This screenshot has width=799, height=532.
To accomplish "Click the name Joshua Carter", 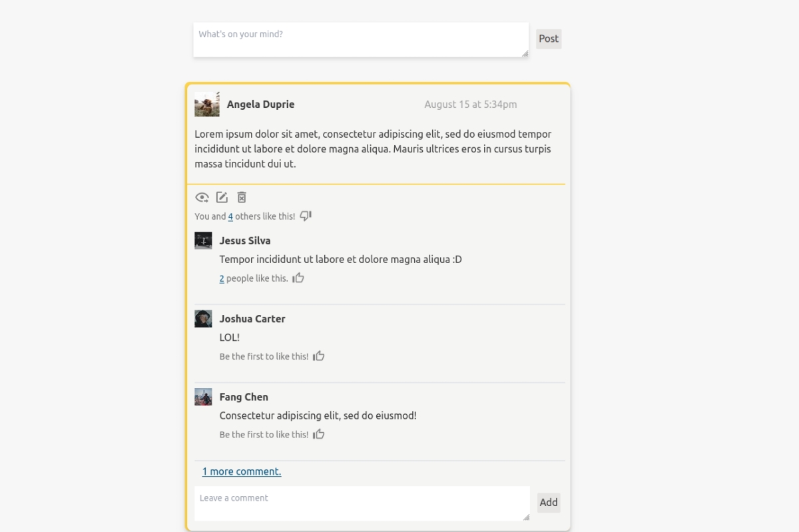I will (x=252, y=319).
